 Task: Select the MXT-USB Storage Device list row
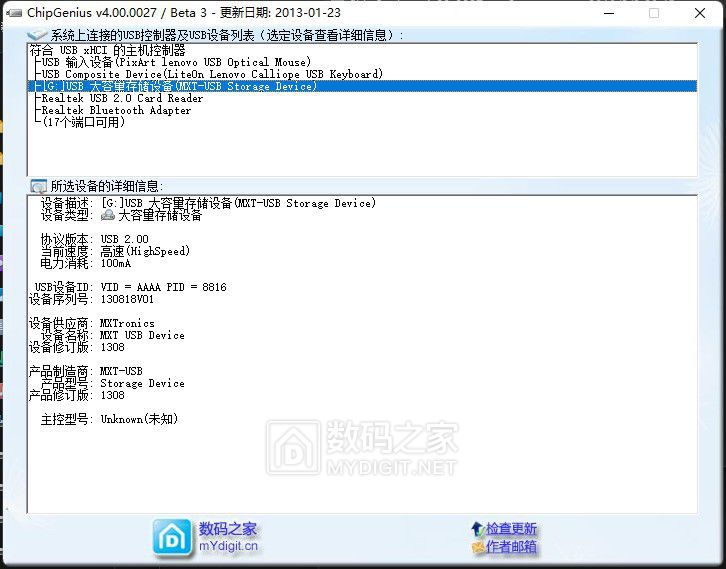coord(363,86)
